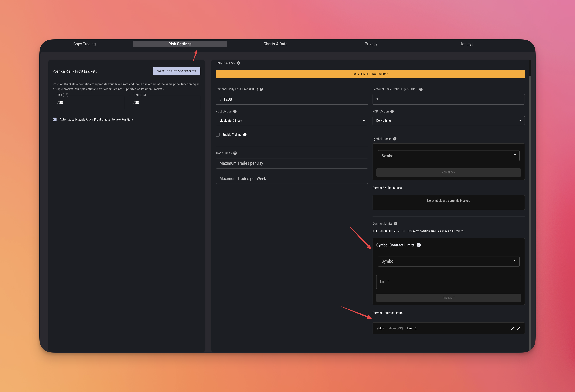The height and width of the screenshot is (392, 575).
Task: Switch to the Copy Trading tab
Action: coord(84,44)
